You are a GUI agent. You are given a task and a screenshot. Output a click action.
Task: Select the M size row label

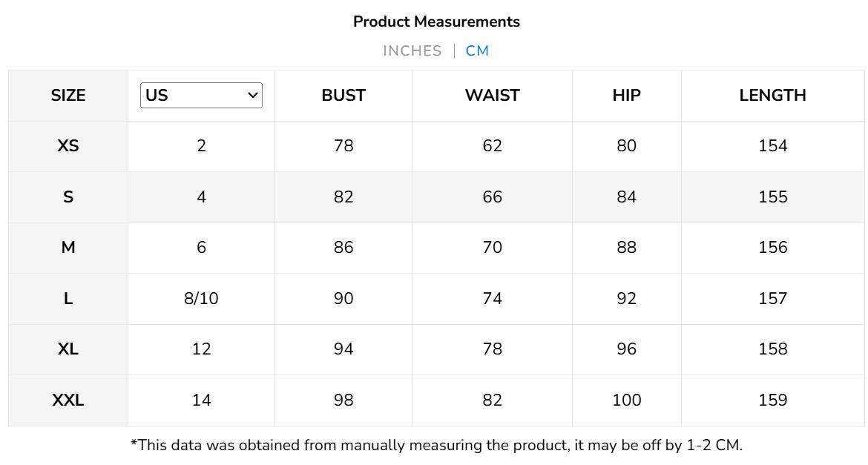(68, 248)
